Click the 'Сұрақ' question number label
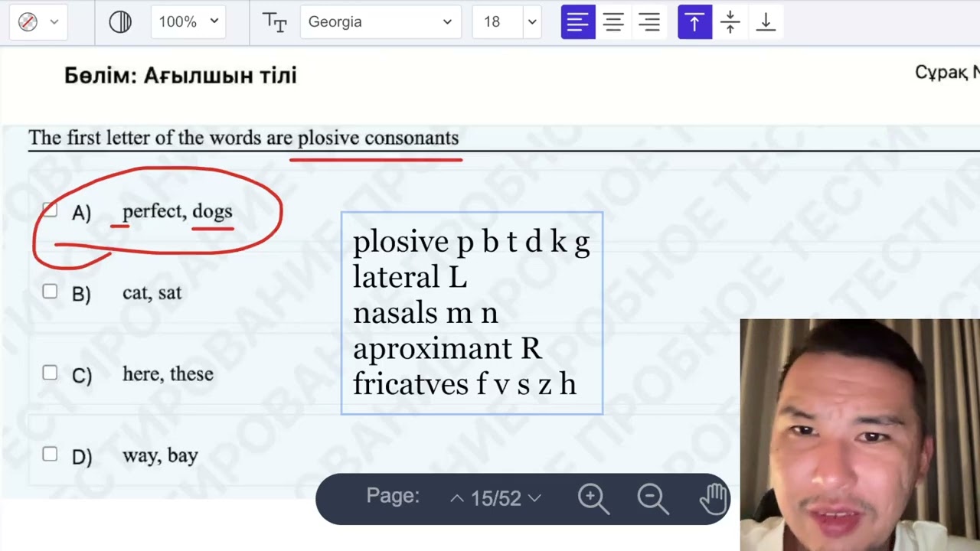The height and width of the screenshot is (551, 980). [947, 73]
